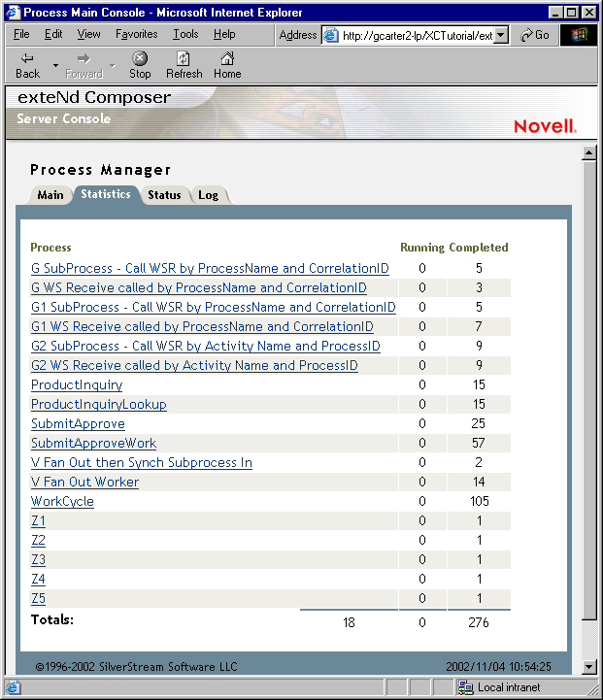The height and width of the screenshot is (700, 603).
Task: Open the ProductInquiryLookup process link
Action: click(x=99, y=405)
